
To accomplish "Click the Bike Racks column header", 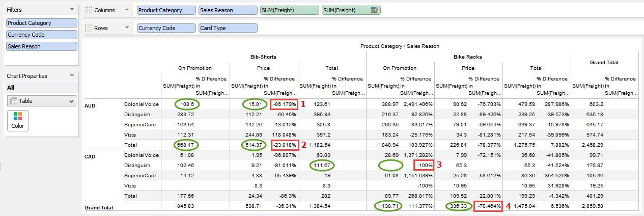I will [467, 57].
